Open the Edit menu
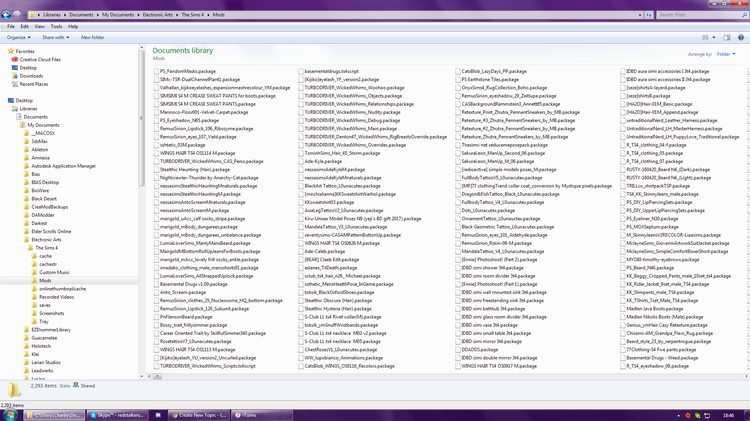Screen dimensions: 750x421 point(24,26)
